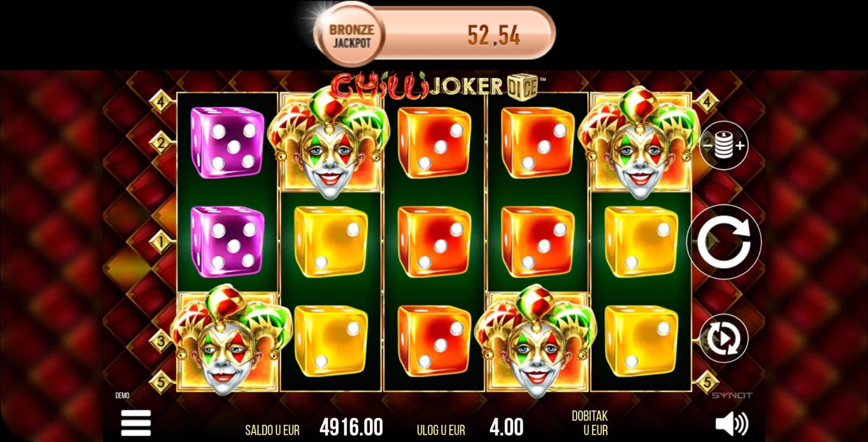
Task: Open the hamburger menu
Action: pos(136,423)
